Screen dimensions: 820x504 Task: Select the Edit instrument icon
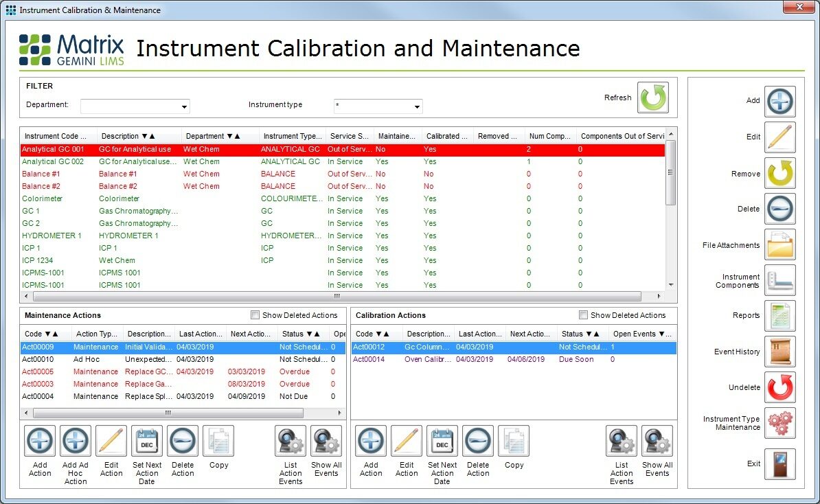[x=780, y=137]
